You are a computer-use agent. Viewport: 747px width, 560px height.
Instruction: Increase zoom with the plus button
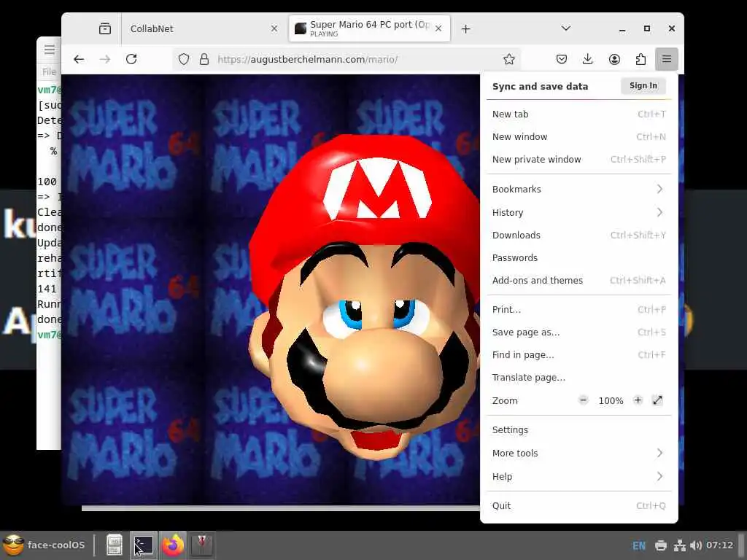pyautogui.click(x=638, y=400)
